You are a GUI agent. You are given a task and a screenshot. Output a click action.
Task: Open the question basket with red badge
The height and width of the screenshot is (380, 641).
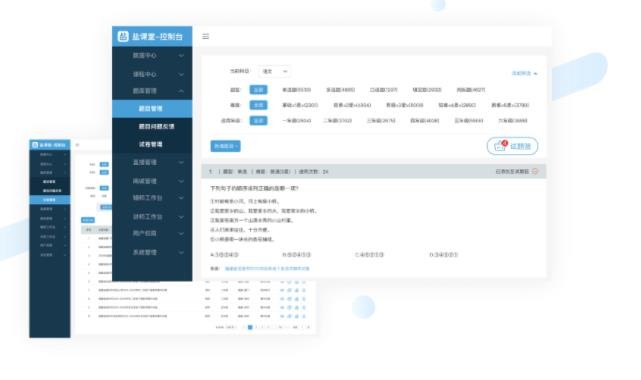pyautogui.click(x=512, y=146)
